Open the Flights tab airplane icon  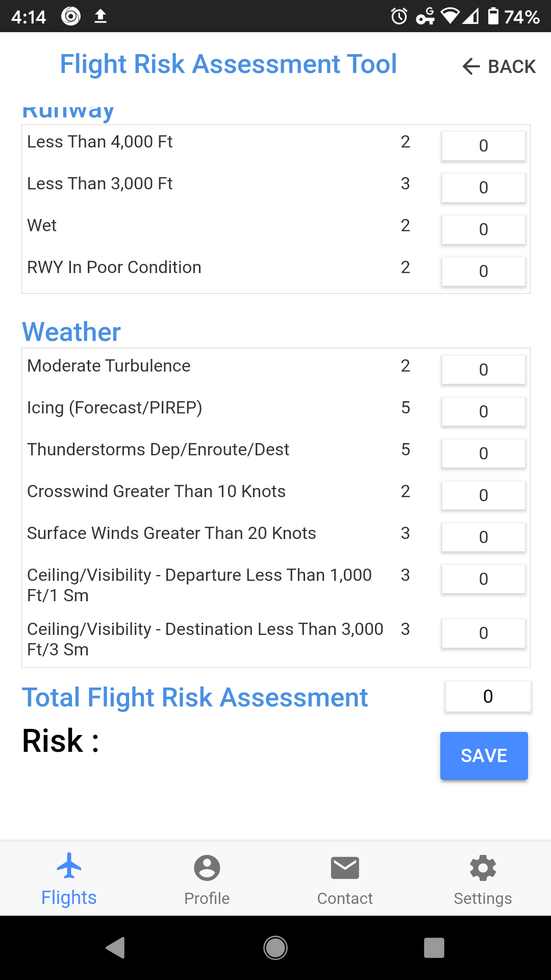(x=69, y=865)
